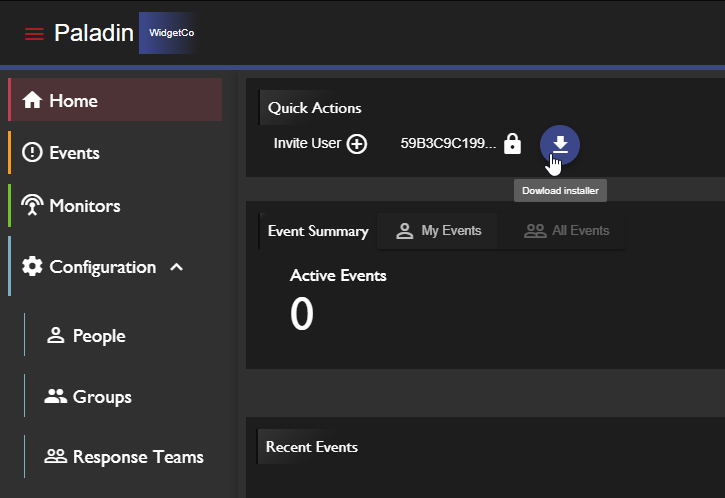Click the 59B3C9C199 key text
Viewport: 725px width, 498px height.
click(x=447, y=144)
